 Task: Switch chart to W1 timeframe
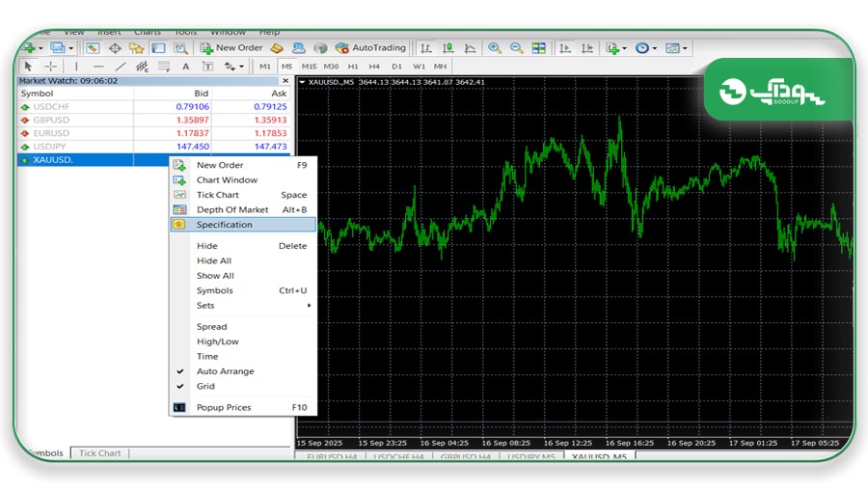420,67
